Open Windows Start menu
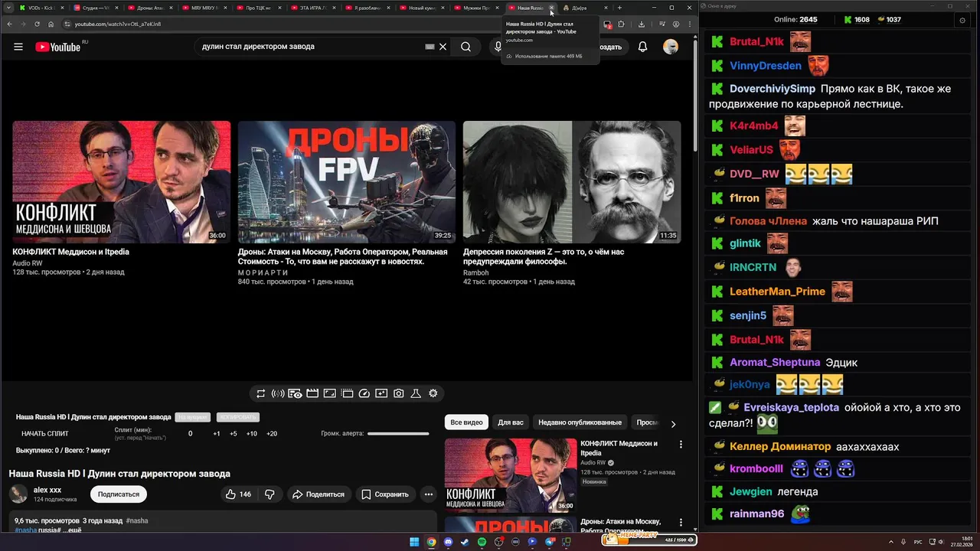This screenshot has width=980, height=551. pyautogui.click(x=414, y=542)
